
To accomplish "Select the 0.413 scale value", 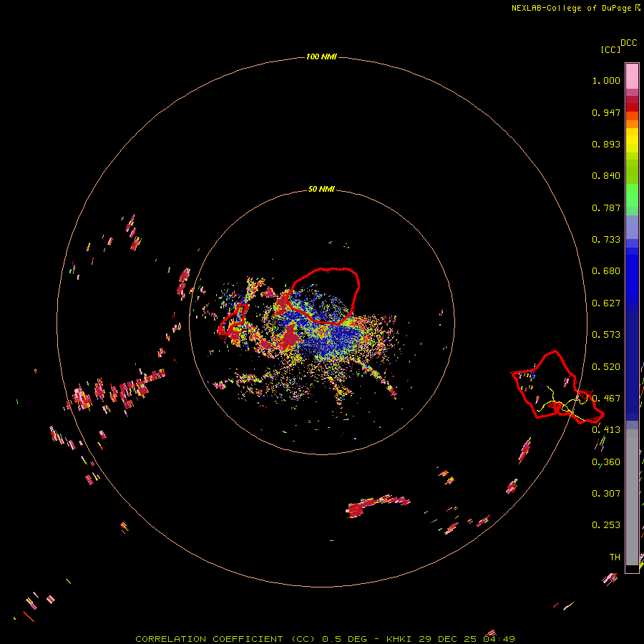I will pyautogui.click(x=606, y=430).
